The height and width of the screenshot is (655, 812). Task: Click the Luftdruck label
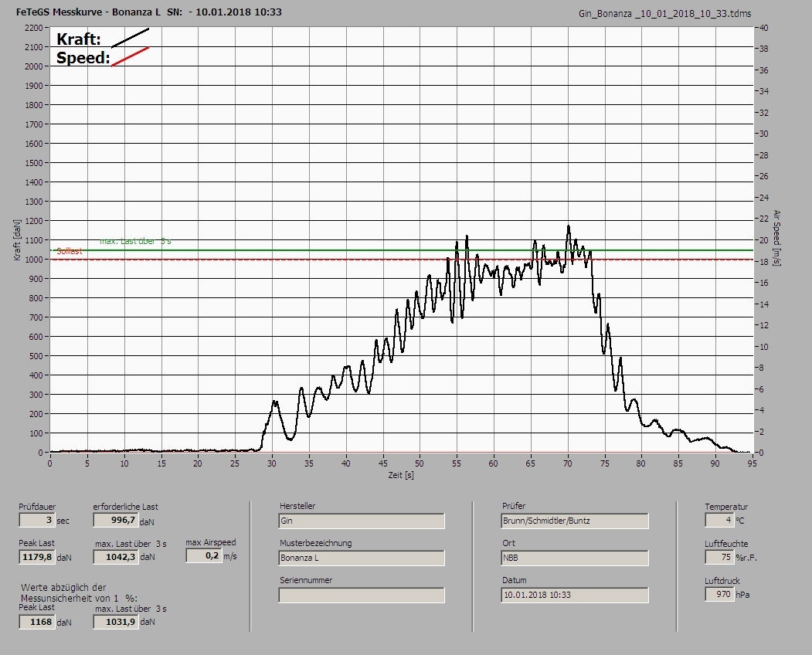[x=722, y=581]
